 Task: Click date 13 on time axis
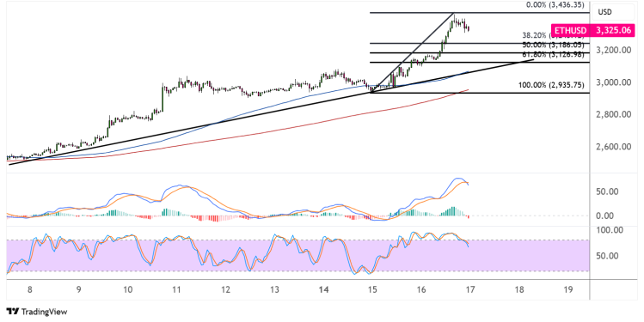(x=274, y=290)
